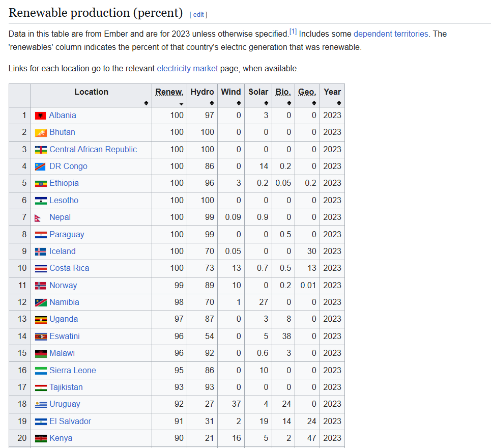Click Eswatini's Bio. value 38
492x448 pixels.
pos(286,336)
